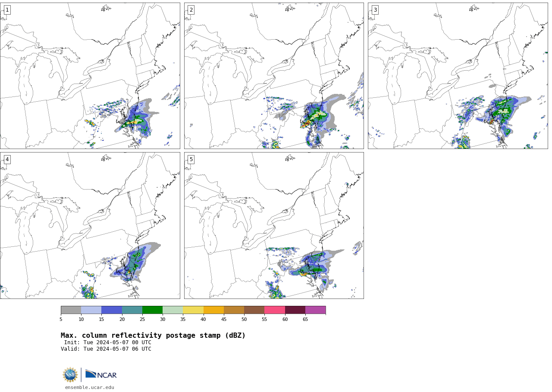
Task: Click the panel number label 3
Action: coord(375,10)
